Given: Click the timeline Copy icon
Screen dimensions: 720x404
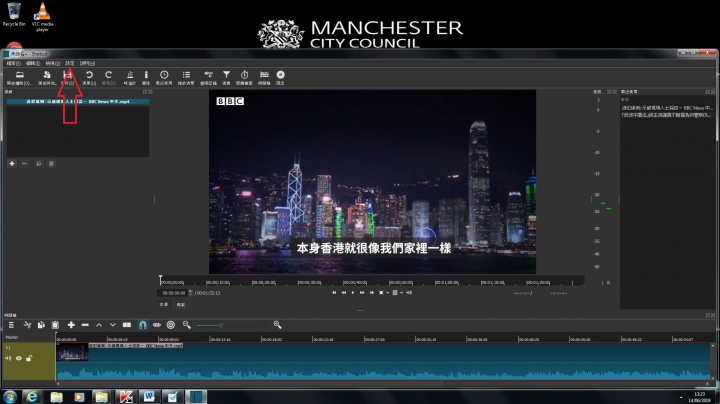Looking at the screenshot, I should [x=41, y=325].
